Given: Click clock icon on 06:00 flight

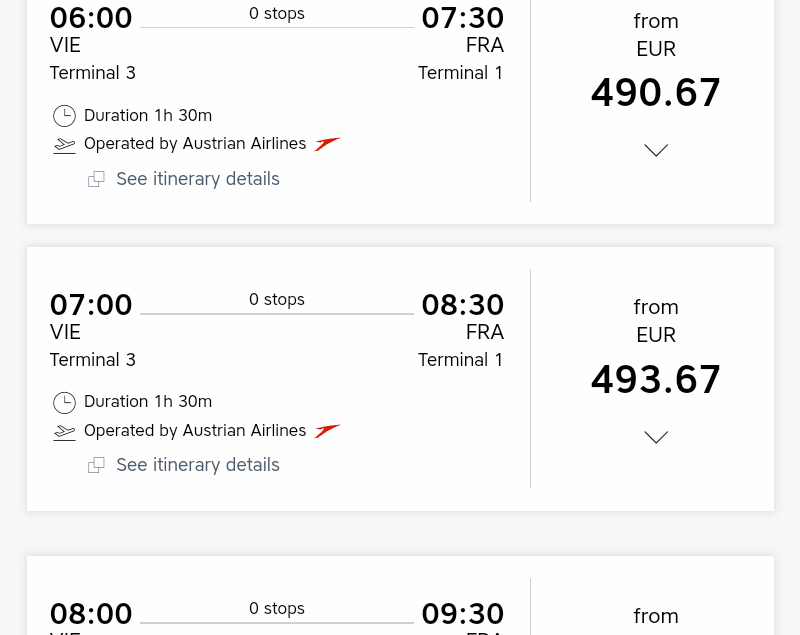Looking at the screenshot, I should pyautogui.click(x=64, y=116).
